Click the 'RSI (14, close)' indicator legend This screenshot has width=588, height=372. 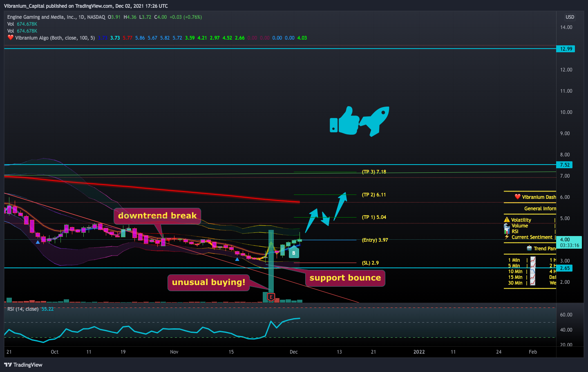23,309
